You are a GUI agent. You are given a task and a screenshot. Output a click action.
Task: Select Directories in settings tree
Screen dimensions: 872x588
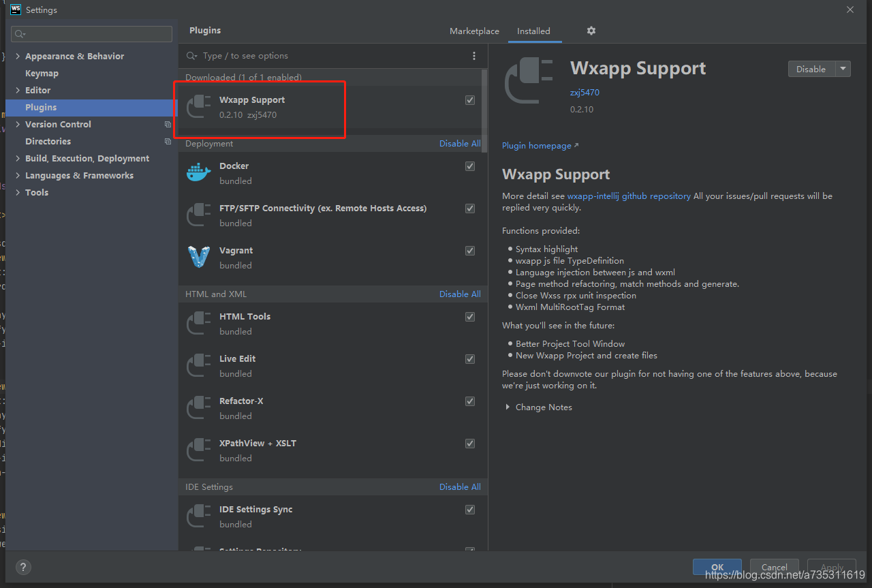pos(48,142)
